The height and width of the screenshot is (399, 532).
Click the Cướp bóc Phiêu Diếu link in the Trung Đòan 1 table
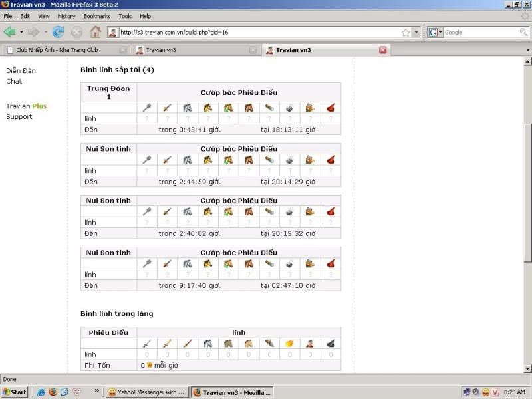click(239, 92)
